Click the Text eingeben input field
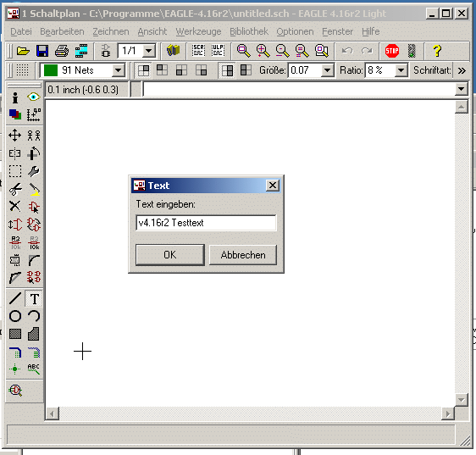The width and height of the screenshot is (476, 455). tap(206, 223)
